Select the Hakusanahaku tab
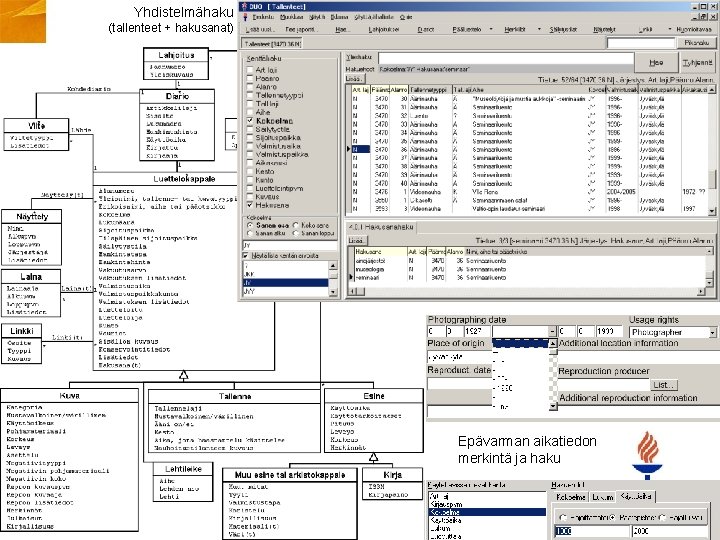Viewport: 720px width, 540px height. click(381, 227)
